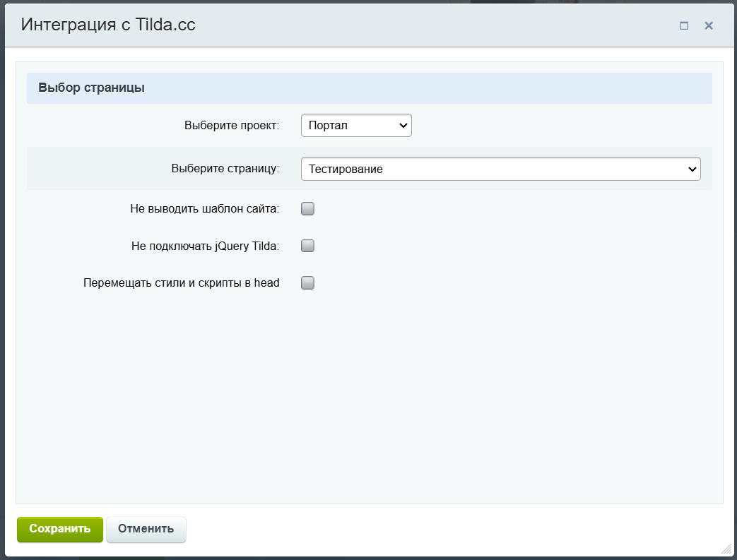Screen dimensions: 737x560
Task: Open the 'Выберите страницу' dropdown showing Тестирование
Action: pyautogui.click(x=500, y=169)
